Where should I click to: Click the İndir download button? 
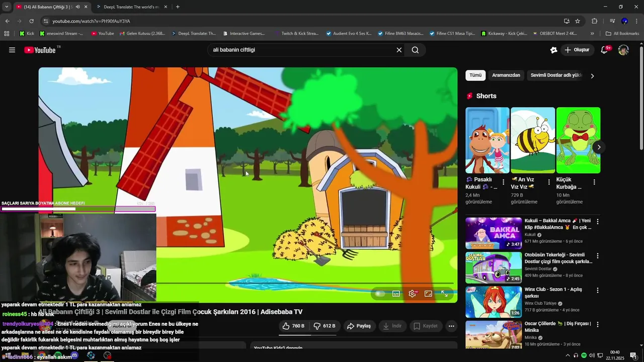pos(392,326)
